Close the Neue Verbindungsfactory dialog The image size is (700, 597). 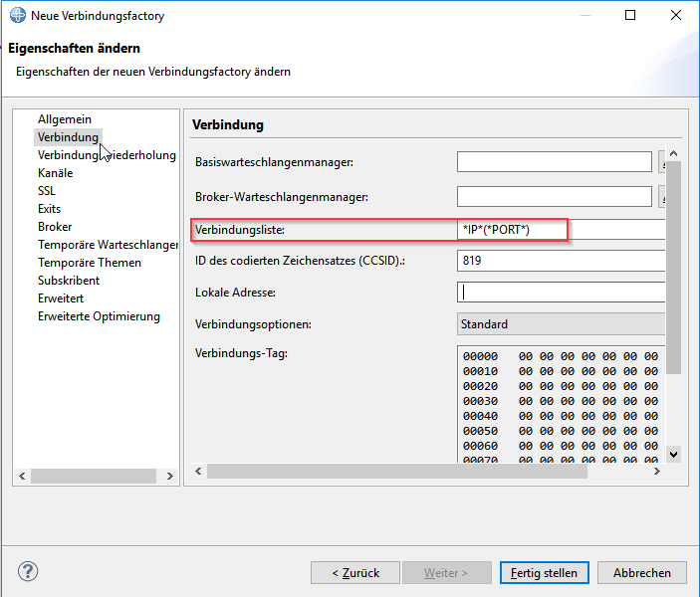click(x=676, y=16)
